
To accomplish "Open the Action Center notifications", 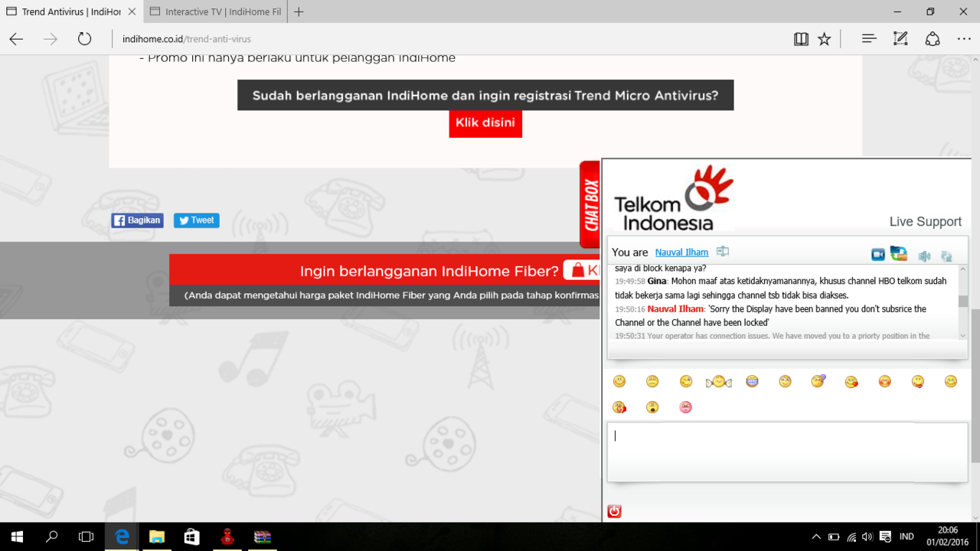I will click(885, 536).
